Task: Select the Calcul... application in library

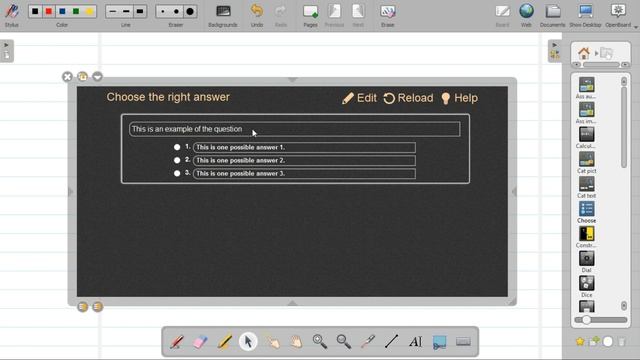Action: coord(586,138)
